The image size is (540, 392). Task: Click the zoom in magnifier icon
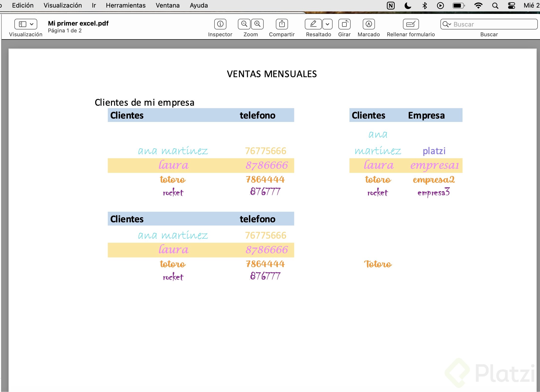click(x=257, y=24)
